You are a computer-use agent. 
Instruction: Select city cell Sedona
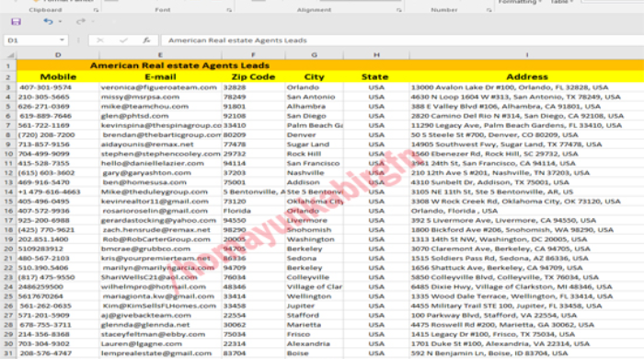pyautogui.click(x=315, y=259)
